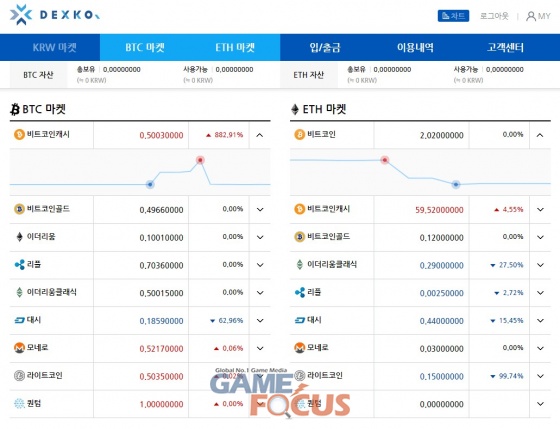The height and width of the screenshot is (429, 560).
Task: Expand 비트코인골드 row in ETH market
Action: (540, 237)
